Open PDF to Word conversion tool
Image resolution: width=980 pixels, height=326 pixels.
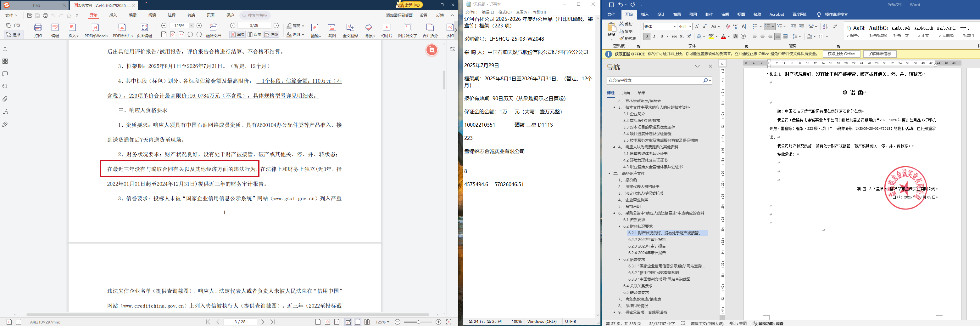click(x=96, y=30)
